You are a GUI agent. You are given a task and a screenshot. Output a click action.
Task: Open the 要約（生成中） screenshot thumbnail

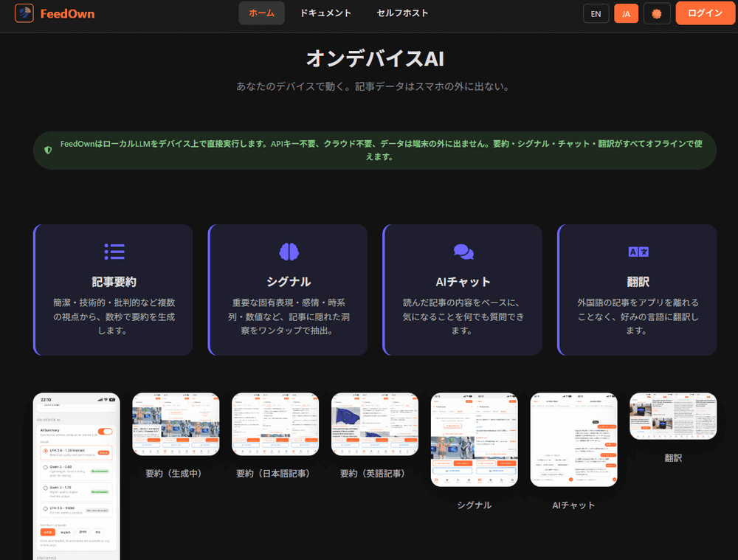[176, 424]
